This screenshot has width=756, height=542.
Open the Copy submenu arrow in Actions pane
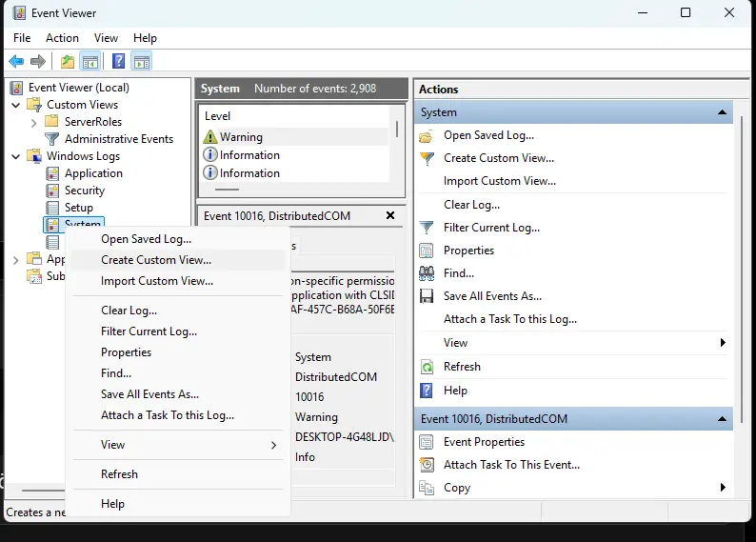coord(723,487)
